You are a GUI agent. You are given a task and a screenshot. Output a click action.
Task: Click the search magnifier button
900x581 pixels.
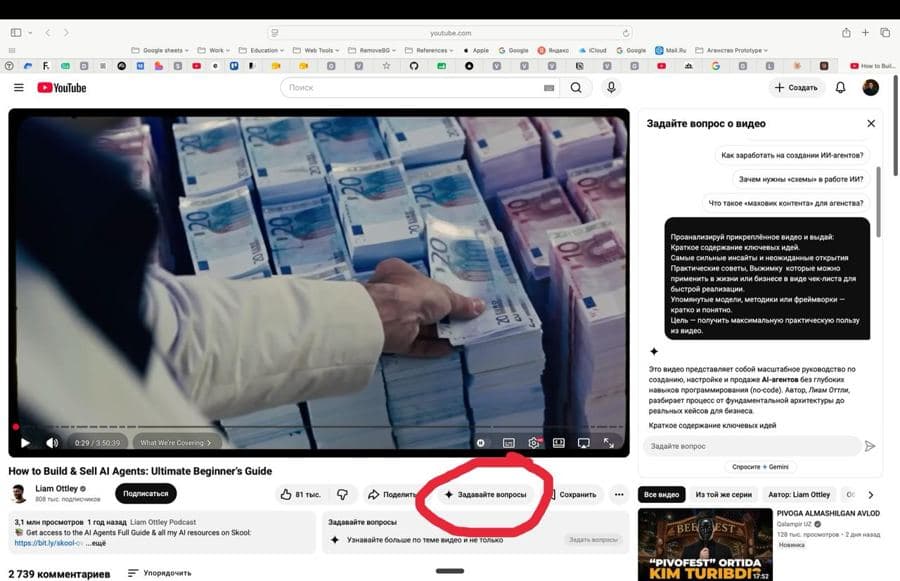[576, 88]
